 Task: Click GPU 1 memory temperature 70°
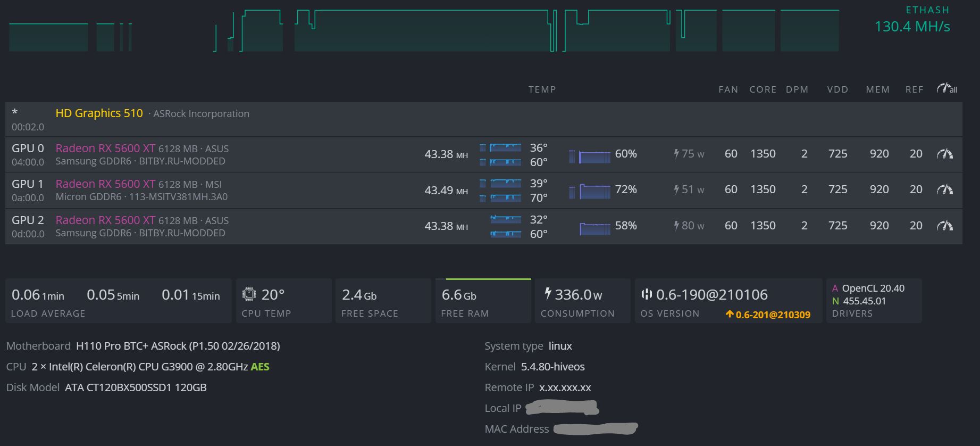[x=539, y=198]
